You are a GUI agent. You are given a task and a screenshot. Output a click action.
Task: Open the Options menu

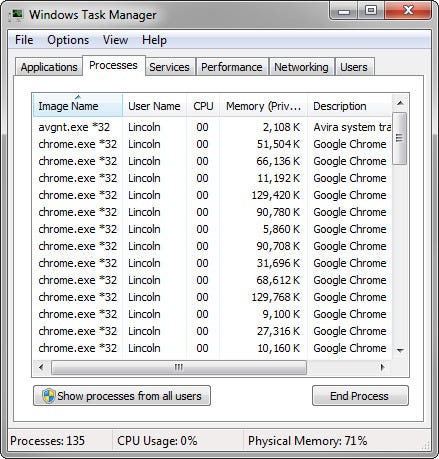[68, 40]
